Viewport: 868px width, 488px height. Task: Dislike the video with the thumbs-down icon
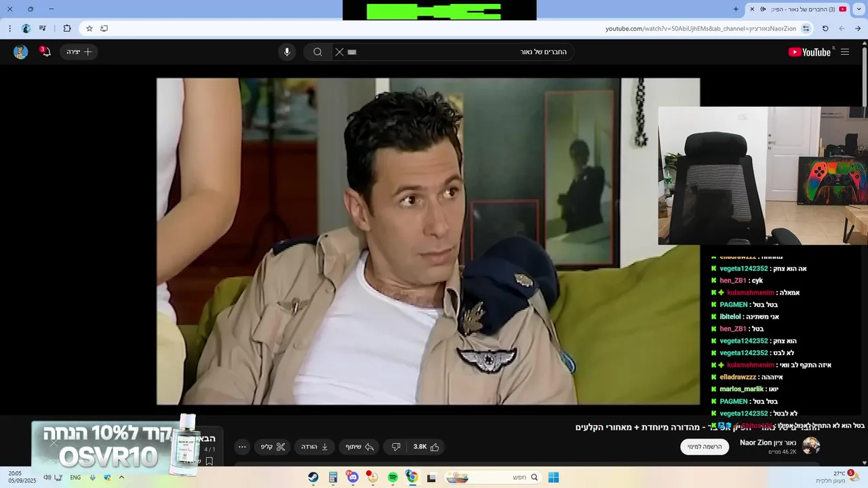pos(396,447)
